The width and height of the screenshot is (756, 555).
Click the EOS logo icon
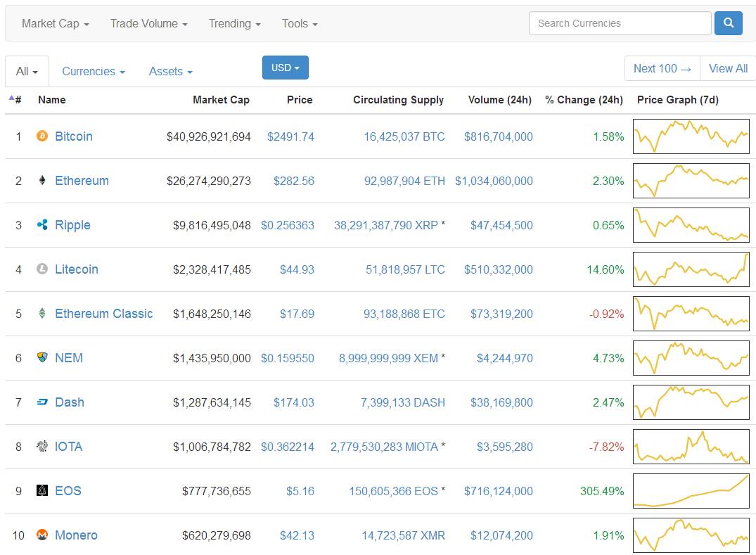[42, 490]
